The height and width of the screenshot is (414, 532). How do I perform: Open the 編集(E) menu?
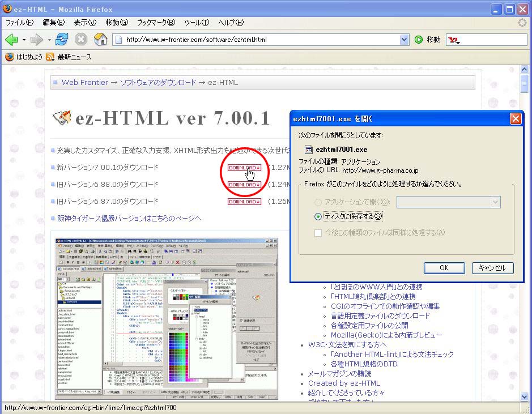coord(54,23)
